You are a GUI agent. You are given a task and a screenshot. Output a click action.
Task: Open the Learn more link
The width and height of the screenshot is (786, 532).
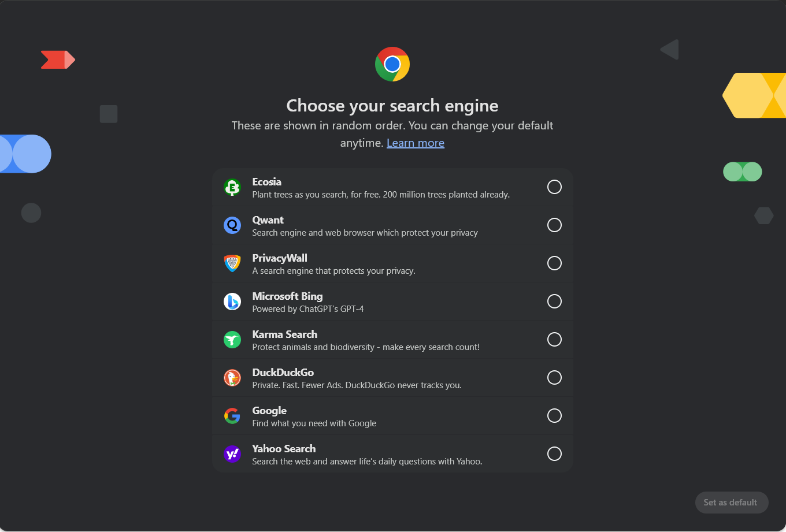(416, 143)
